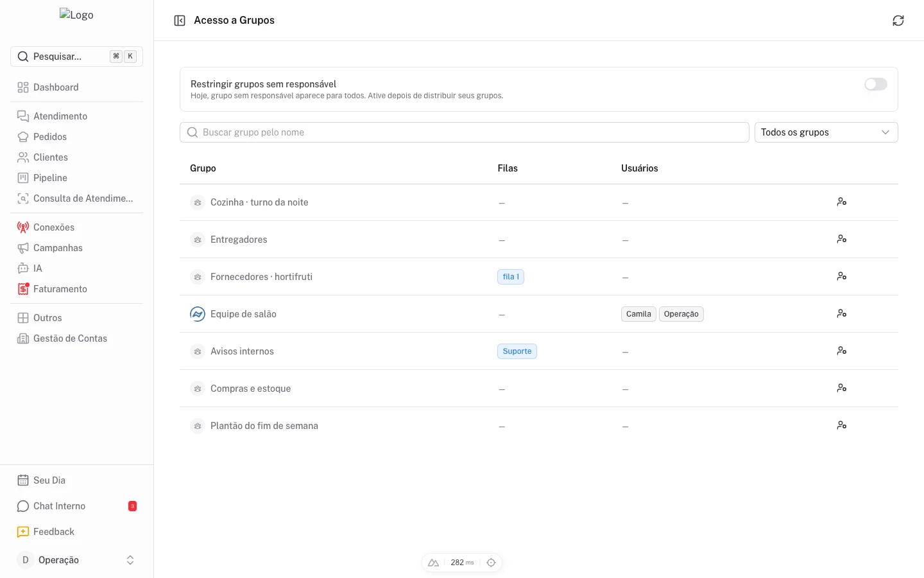Manage users for Entregadores group

pos(842,239)
